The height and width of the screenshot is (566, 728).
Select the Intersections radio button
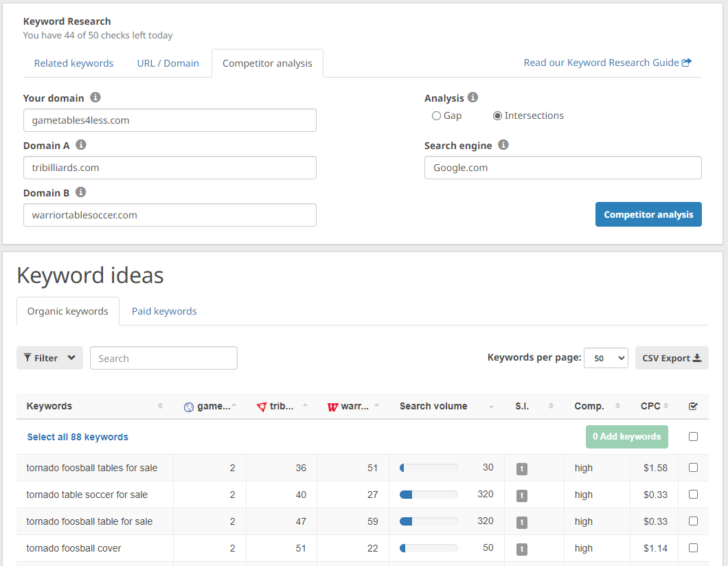click(497, 116)
